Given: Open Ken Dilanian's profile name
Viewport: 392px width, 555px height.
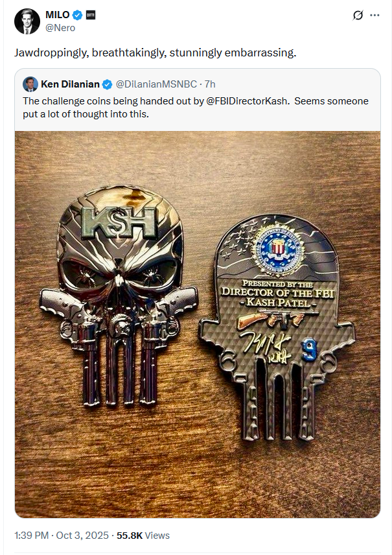Looking at the screenshot, I should 70,84.
